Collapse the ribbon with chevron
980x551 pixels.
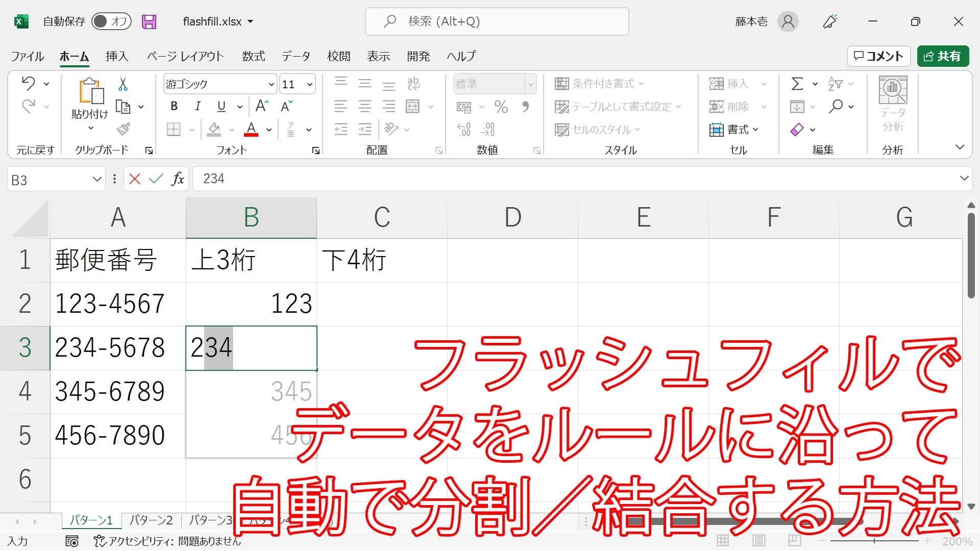click(x=960, y=147)
